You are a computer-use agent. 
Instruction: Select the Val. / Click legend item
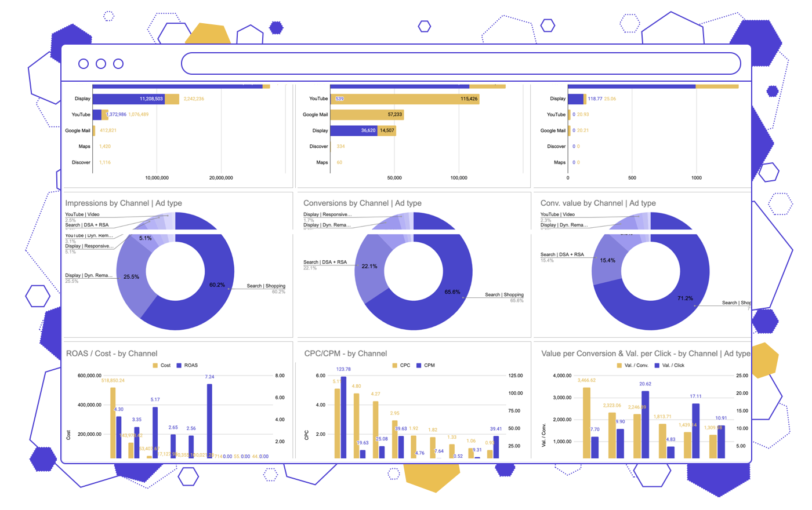pos(669,366)
